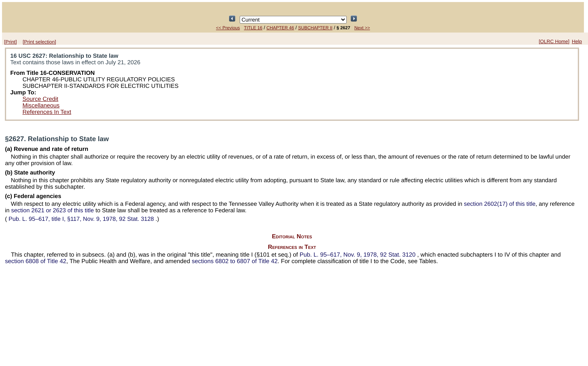588x366 pixels.
Task: Go to the << Previous section link
Action: [228, 28]
